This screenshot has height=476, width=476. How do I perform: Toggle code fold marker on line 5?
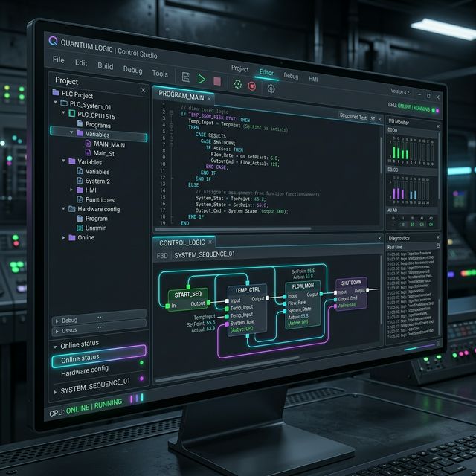click(x=171, y=132)
